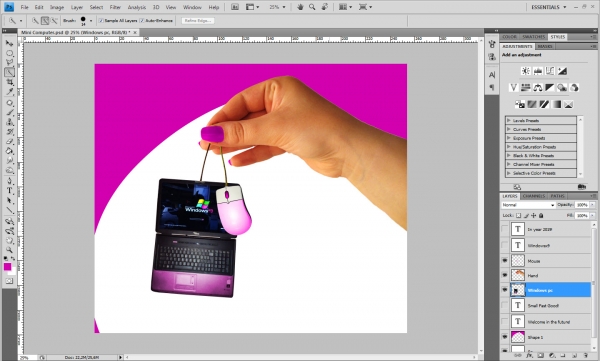Viewport: 600px width, 361px height.
Task: Open the Paragraph panel icon
Action: coord(492,88)
